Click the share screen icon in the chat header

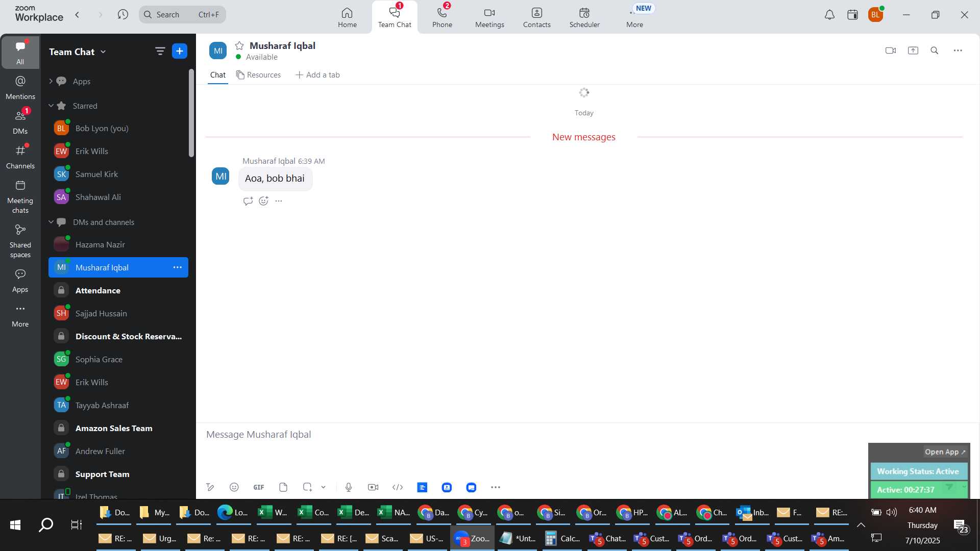click(913, 51)
